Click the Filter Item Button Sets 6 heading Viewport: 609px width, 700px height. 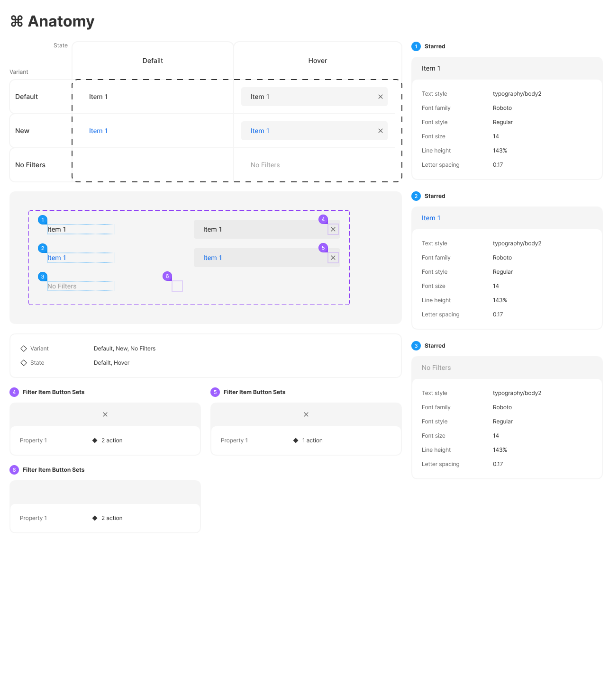(x=54, y=470)
